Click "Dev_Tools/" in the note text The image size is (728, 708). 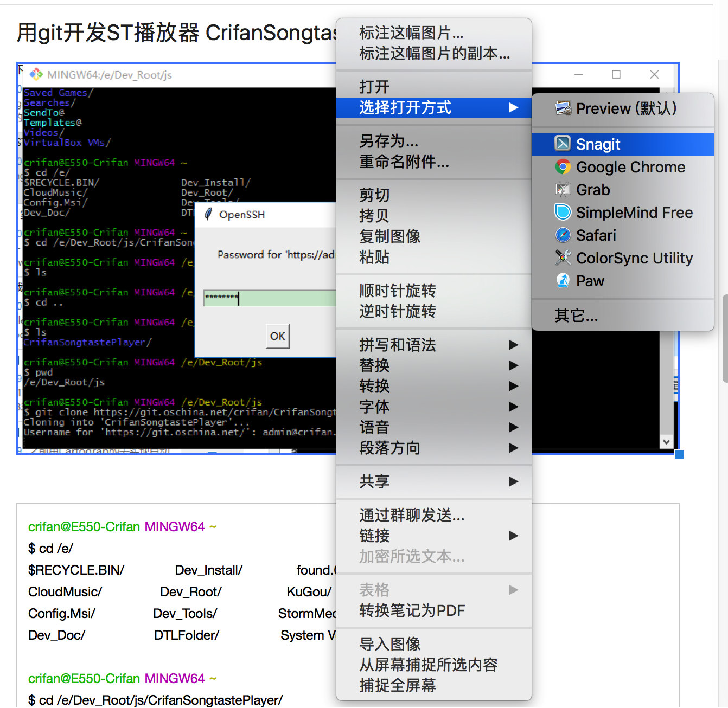185,614
